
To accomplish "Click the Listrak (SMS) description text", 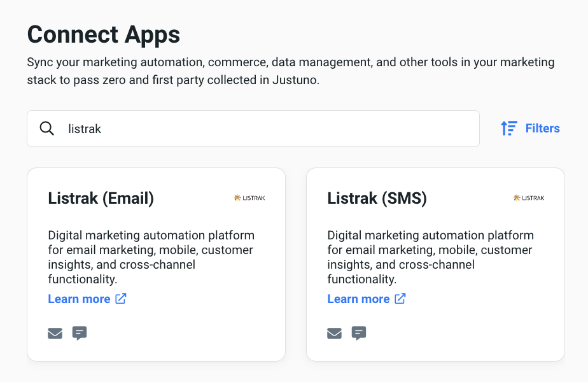I will click(x=430, y=257).
